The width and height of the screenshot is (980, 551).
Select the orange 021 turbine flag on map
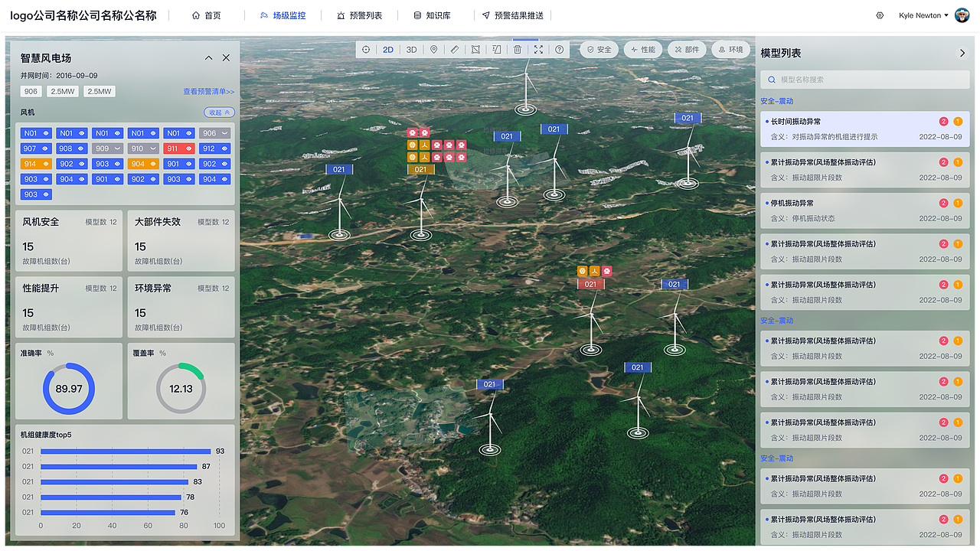pyautogui.click(x=420, y=170)
